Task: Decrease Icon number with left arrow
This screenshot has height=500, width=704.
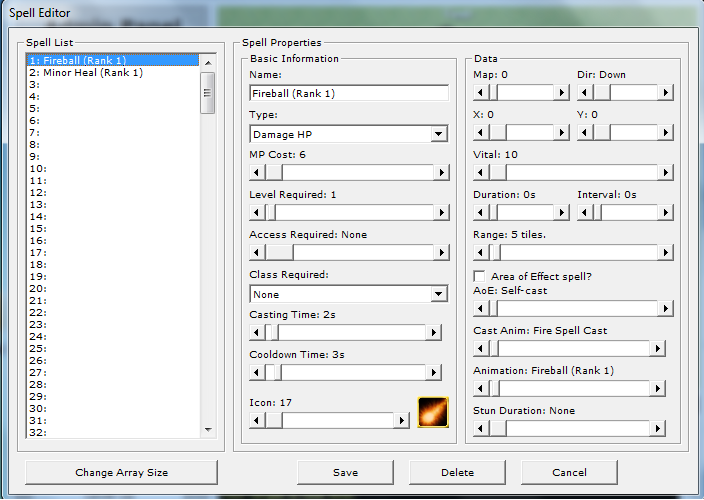Action: pos(257,420)
